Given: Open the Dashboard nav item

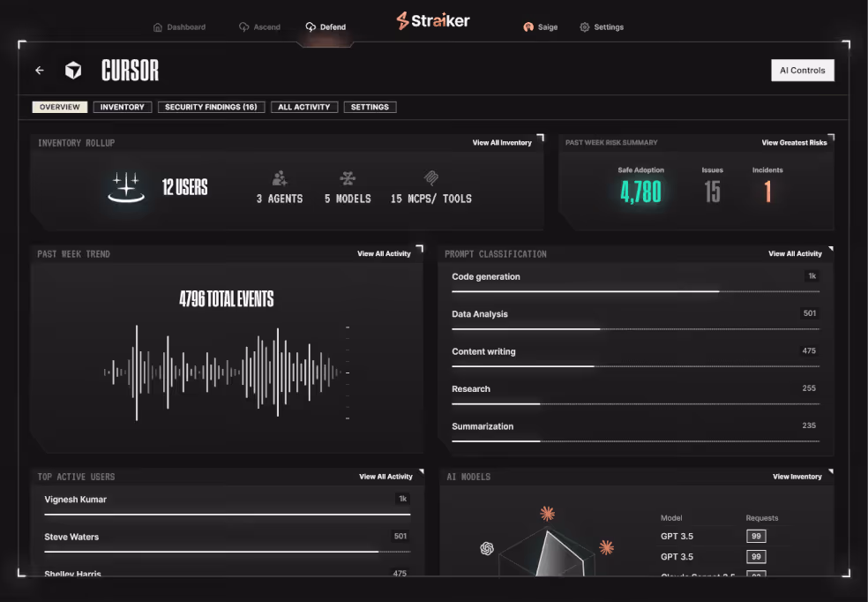Looking at the screenshot, I should [x=179, y=27].
